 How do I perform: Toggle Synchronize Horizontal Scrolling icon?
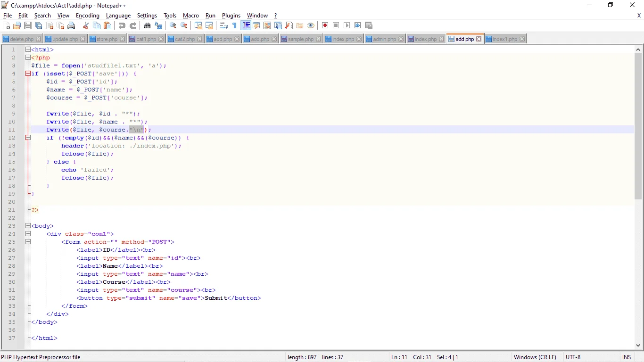209,25
